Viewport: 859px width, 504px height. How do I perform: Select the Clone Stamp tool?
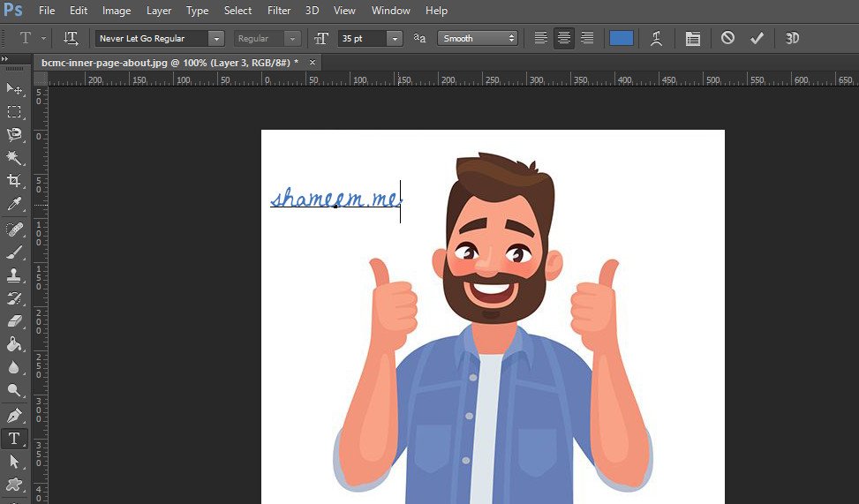pos(14,275)
